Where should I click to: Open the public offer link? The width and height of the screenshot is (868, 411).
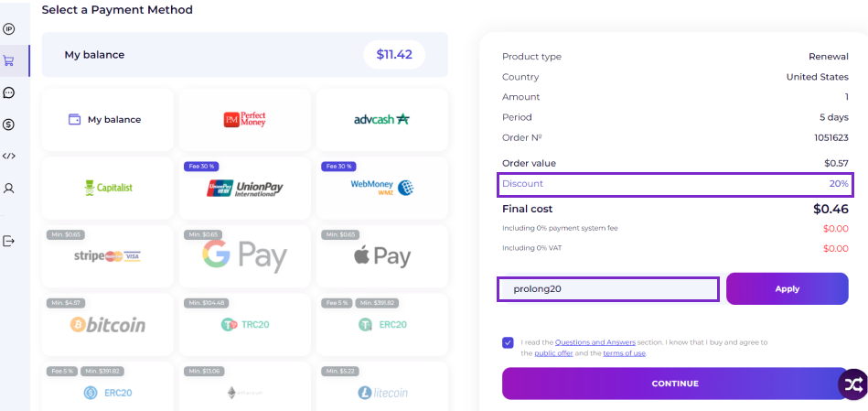553,352
